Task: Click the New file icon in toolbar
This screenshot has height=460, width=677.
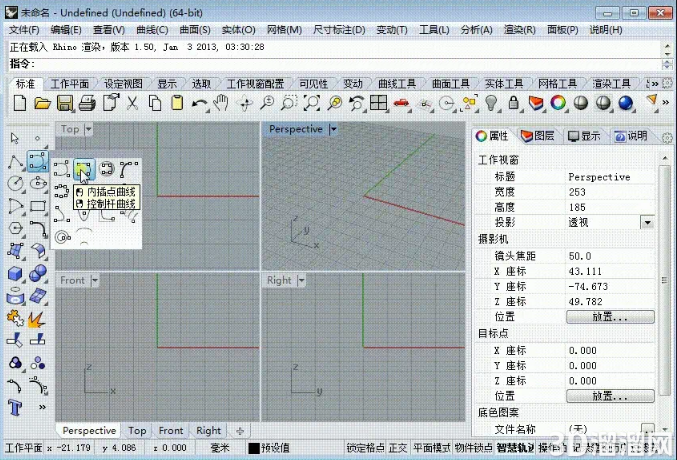Action: (x=20, y=104)
